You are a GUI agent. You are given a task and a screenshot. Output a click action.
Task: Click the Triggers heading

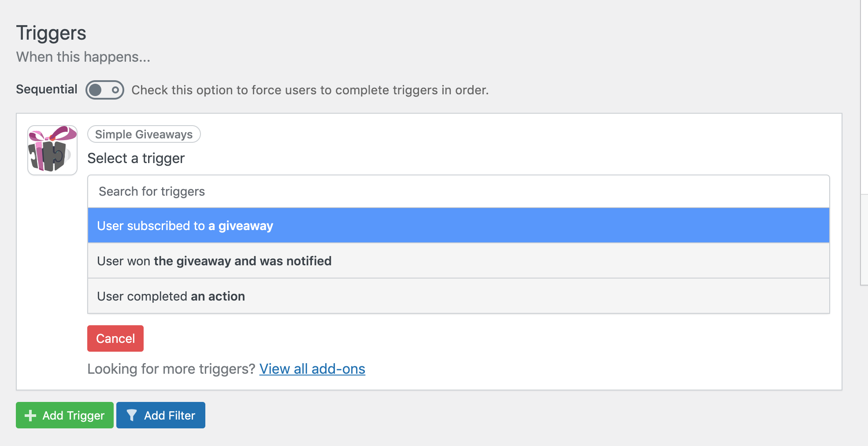(x=51, y=32)
